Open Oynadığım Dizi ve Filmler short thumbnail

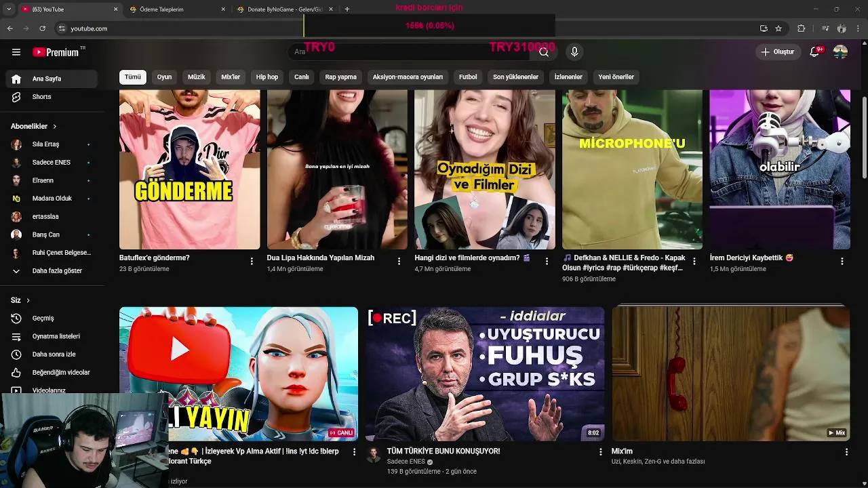click(x=485, y=169)
